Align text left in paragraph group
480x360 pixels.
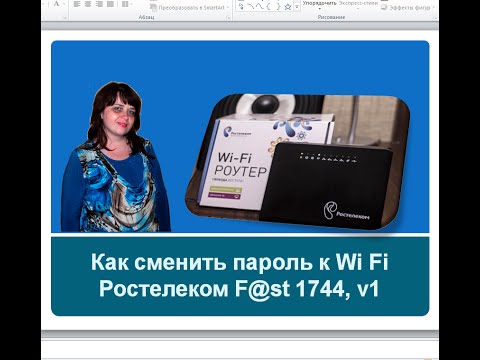[77, 4]
